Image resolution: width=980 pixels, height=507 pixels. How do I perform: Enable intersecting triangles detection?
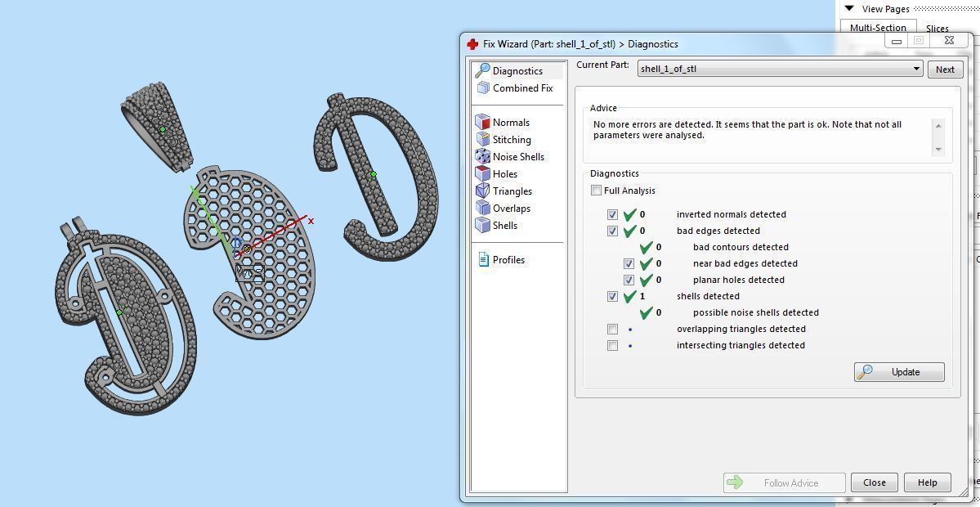pos(612,345)
